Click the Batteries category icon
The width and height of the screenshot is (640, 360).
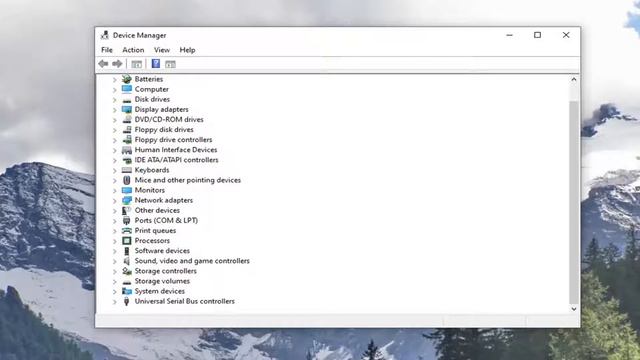(127, 79)
